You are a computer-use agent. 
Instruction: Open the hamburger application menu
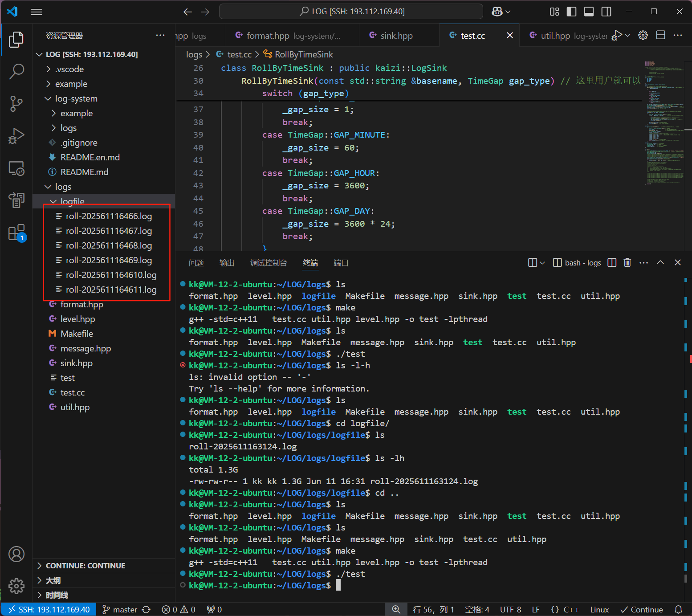(x=37, y=12)
